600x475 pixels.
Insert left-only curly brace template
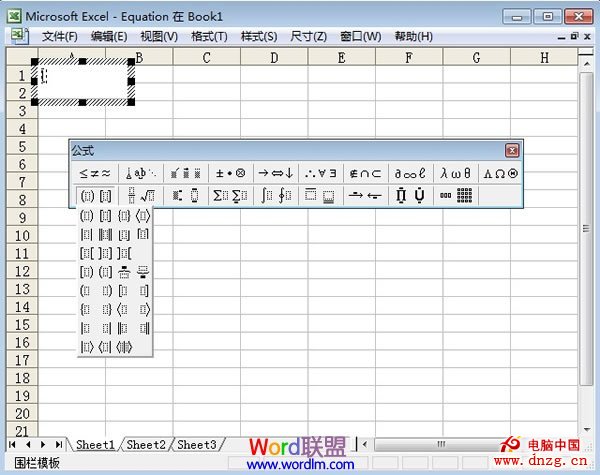[86, 309]
